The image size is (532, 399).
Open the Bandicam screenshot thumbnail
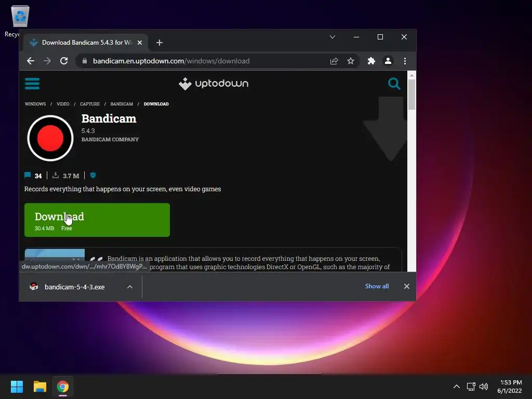click(x=55, y=255)
